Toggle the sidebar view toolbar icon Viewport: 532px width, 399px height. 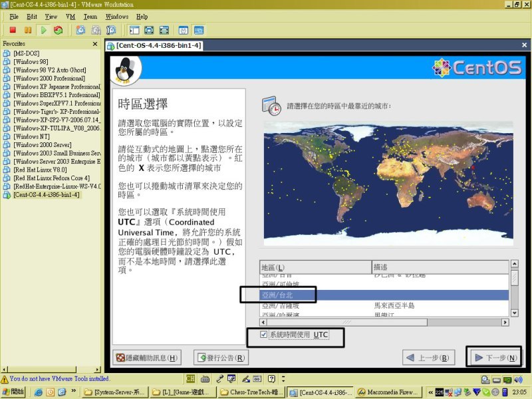point(134,30)
